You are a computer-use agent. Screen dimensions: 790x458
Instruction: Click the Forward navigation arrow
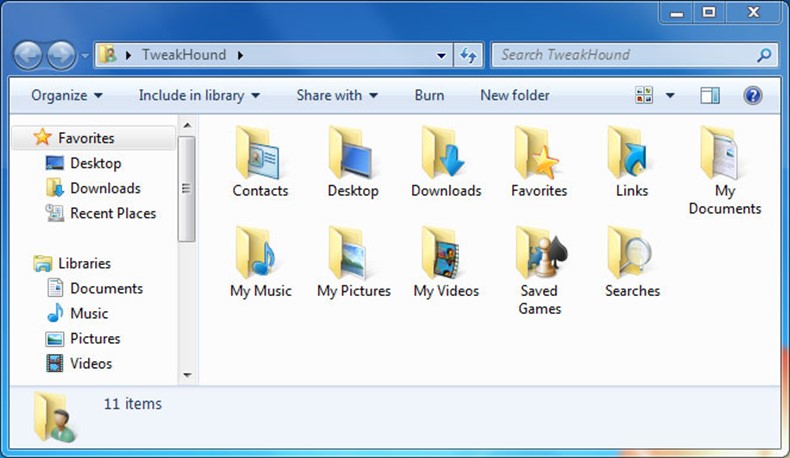point(61,55)
